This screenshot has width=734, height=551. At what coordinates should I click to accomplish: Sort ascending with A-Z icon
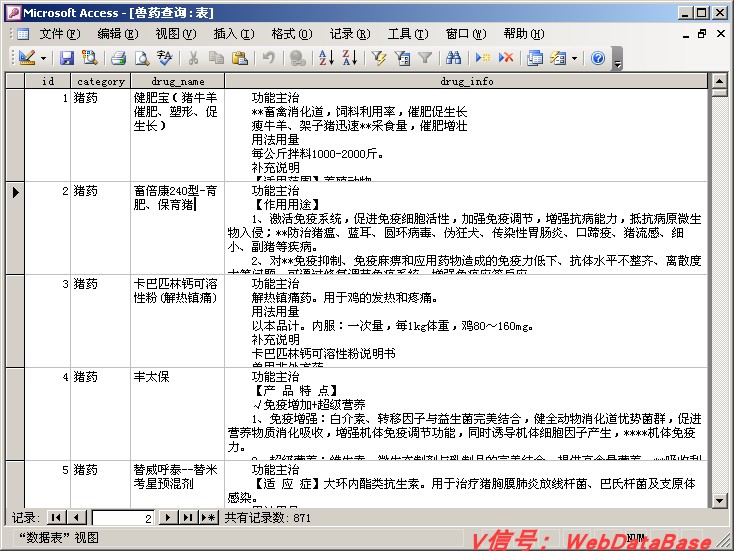point(326,58)
